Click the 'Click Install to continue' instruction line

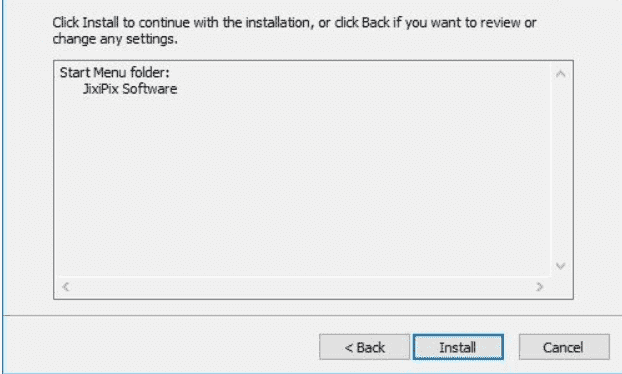point(294,23)
